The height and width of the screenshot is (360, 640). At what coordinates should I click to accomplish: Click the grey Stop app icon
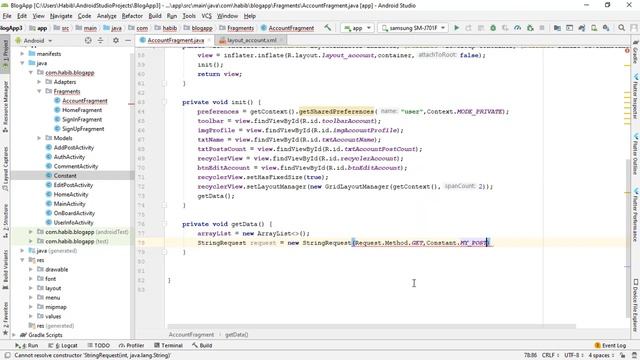click(542, 28)
